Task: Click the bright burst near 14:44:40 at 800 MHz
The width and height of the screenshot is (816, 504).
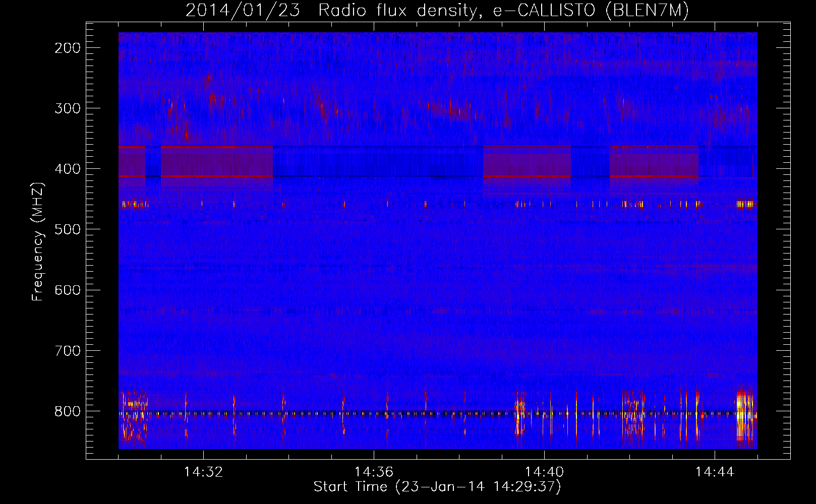Action: pyautogui.click(x=744, y=416)
